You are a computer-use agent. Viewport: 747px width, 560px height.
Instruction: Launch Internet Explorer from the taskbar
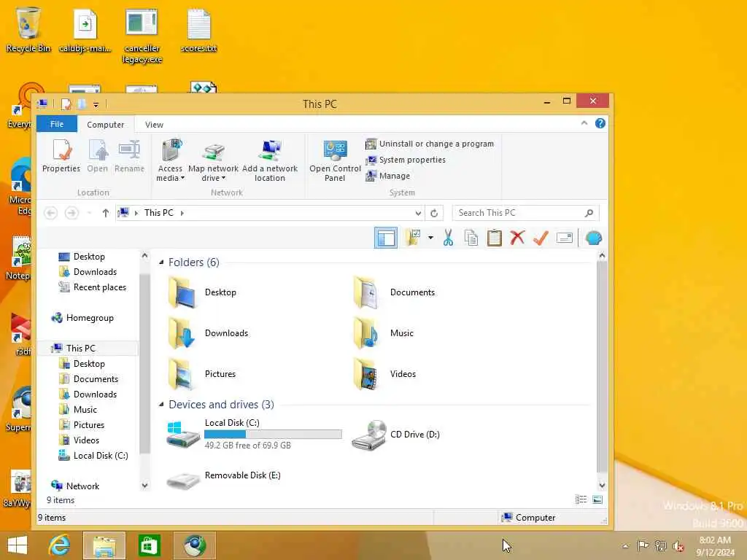(60, 545)
